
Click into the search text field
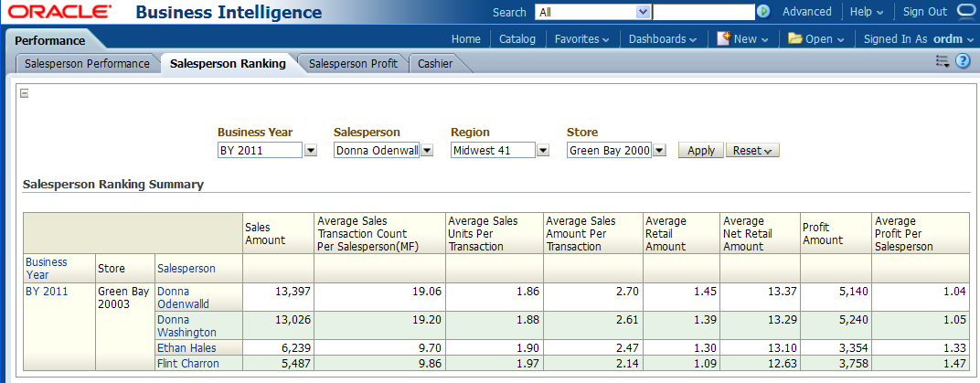(x=702, y=12)
